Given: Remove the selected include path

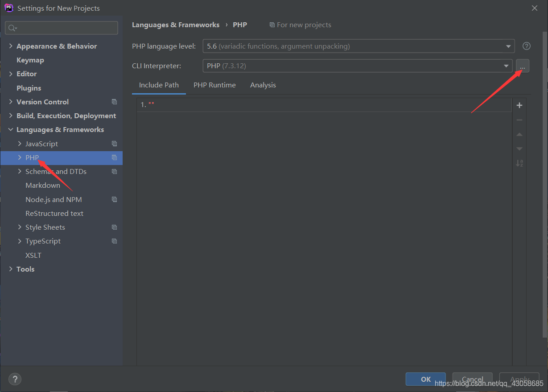Looking at the screenshot, I should click(x=519, y=120).
